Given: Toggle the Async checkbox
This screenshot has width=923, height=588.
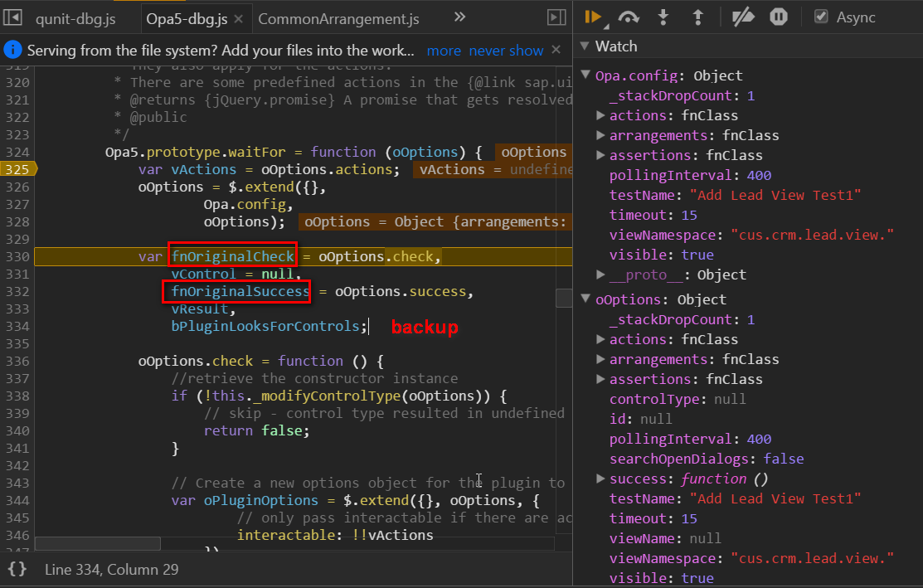Looking at the screenshot, I should (821, 17).
